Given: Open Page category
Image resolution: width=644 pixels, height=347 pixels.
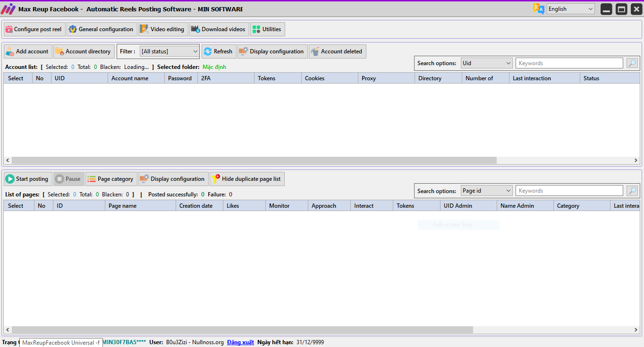Looking at the screenshot, I should point(111,179).
